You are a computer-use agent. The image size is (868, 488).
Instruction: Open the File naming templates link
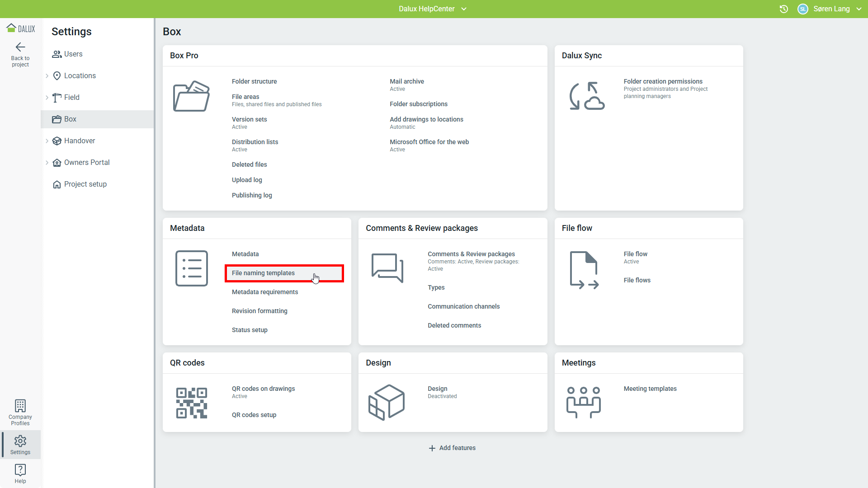263,273
